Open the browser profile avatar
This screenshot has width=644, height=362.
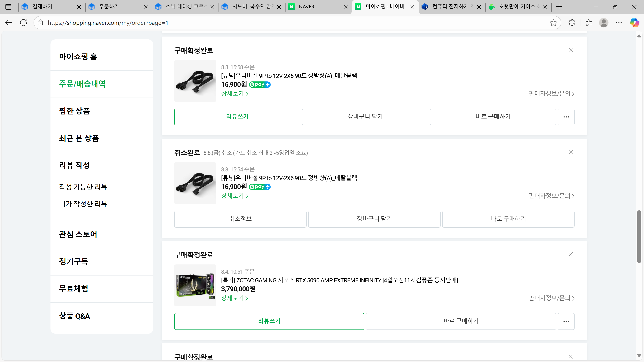tap(604, 23)
